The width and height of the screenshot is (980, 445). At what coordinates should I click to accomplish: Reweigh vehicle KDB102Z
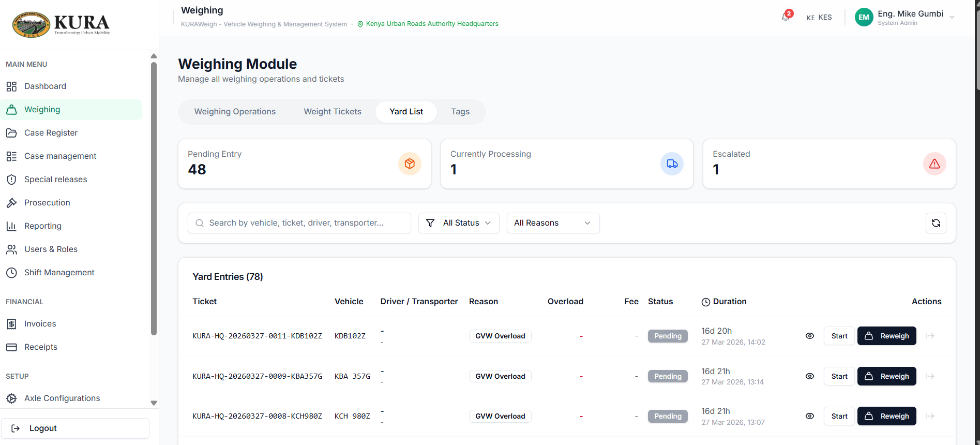tap(887, 336)
